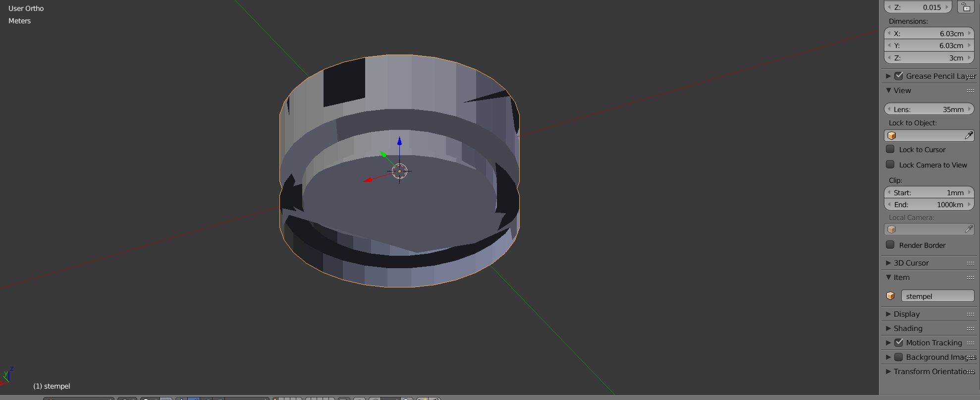Click cube icon in Local Camera field
This screenshot has width=980, height=400.
pos(892,229)
